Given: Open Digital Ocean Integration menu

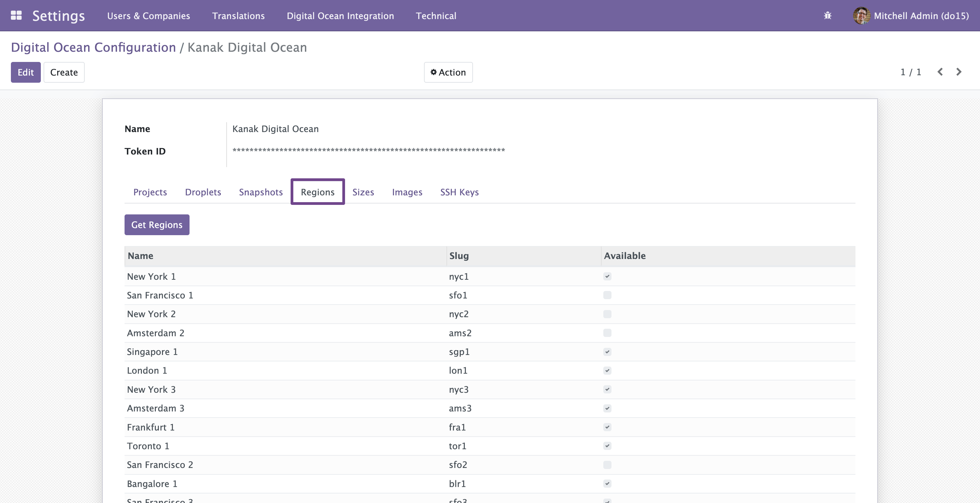Looking at the screenshot, I should [x=340, y=16].
